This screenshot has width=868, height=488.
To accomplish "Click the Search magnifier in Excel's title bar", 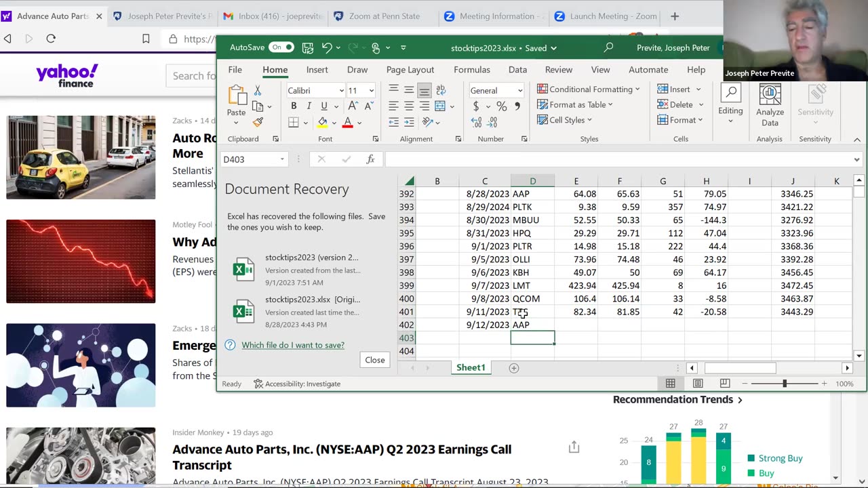I will pos(608,47).
